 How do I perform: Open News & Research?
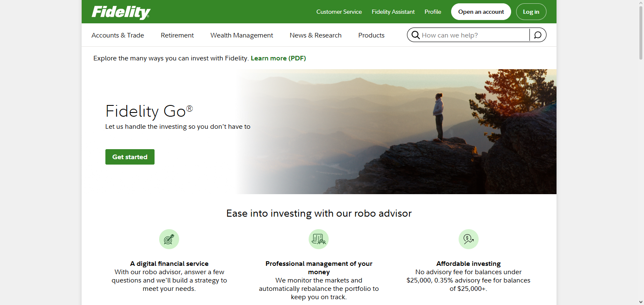tap(315, 35)
